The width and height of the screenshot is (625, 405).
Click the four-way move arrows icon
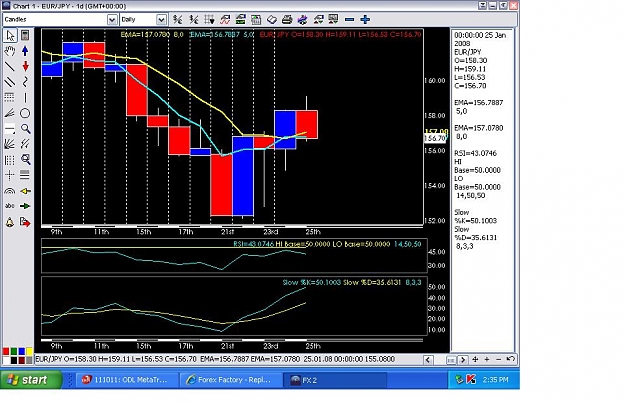click(475, 360)
